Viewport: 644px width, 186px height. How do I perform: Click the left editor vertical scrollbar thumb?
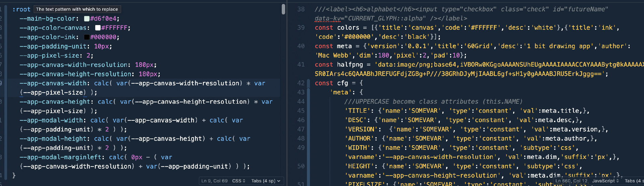pos(283,9)
